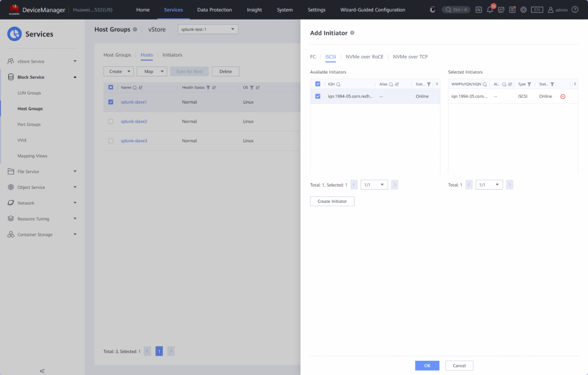
Task: Toggle select-all checkbox in Available Initiators
Action: [318, 84]
